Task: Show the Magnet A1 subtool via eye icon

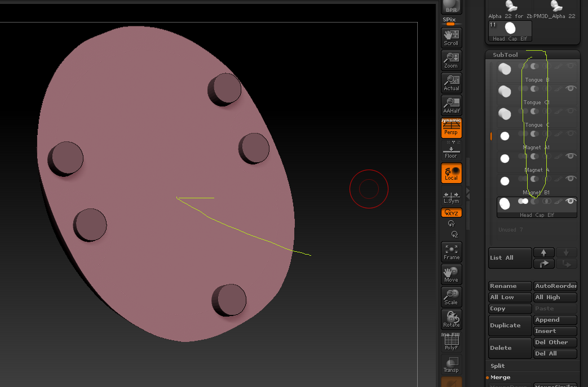Action: point(571,134)
